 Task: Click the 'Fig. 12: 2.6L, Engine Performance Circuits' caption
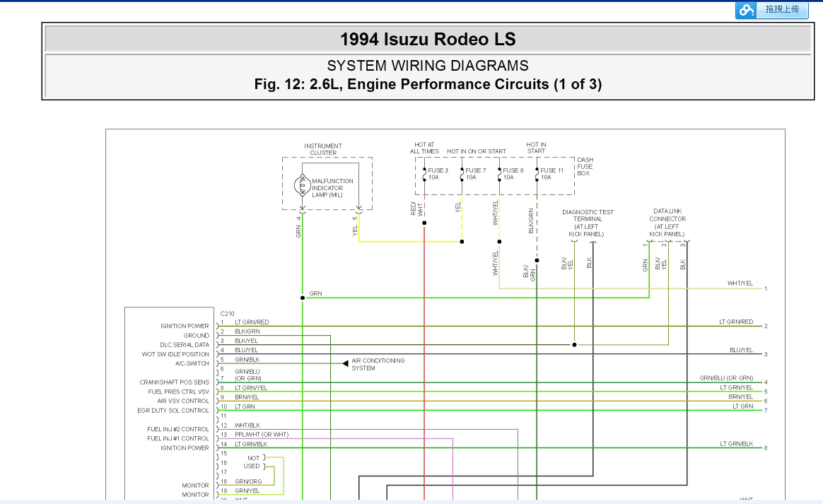coord(428,84)
